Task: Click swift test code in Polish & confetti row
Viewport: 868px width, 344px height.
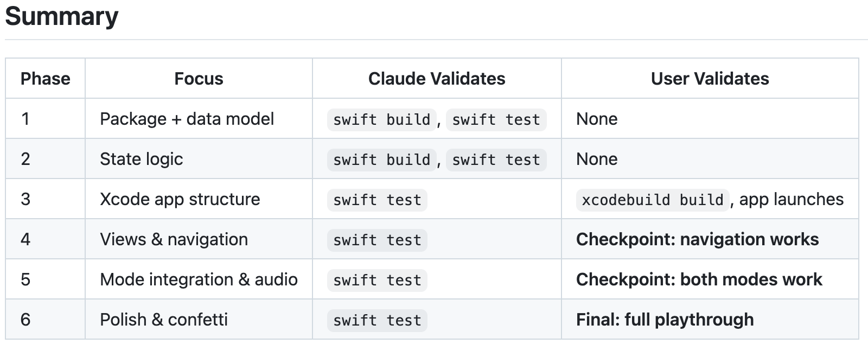Action: 377,320
